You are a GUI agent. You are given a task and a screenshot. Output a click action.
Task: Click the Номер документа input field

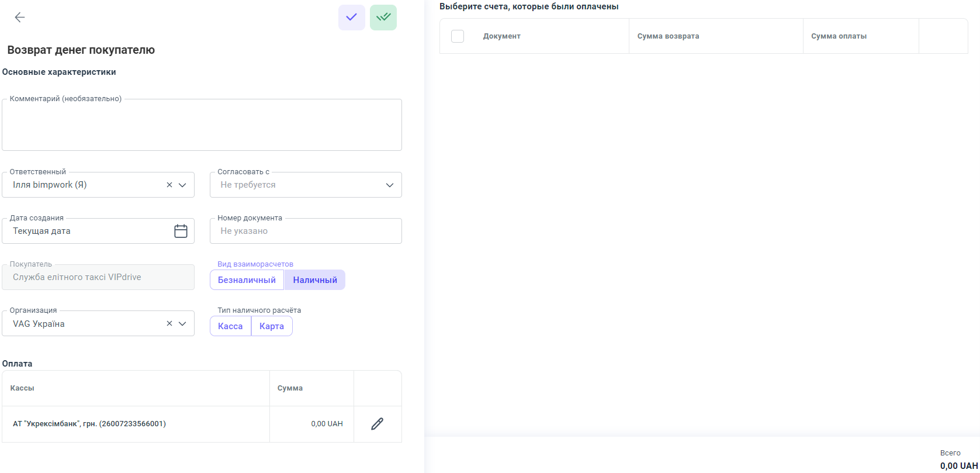(x=306, y=231)
